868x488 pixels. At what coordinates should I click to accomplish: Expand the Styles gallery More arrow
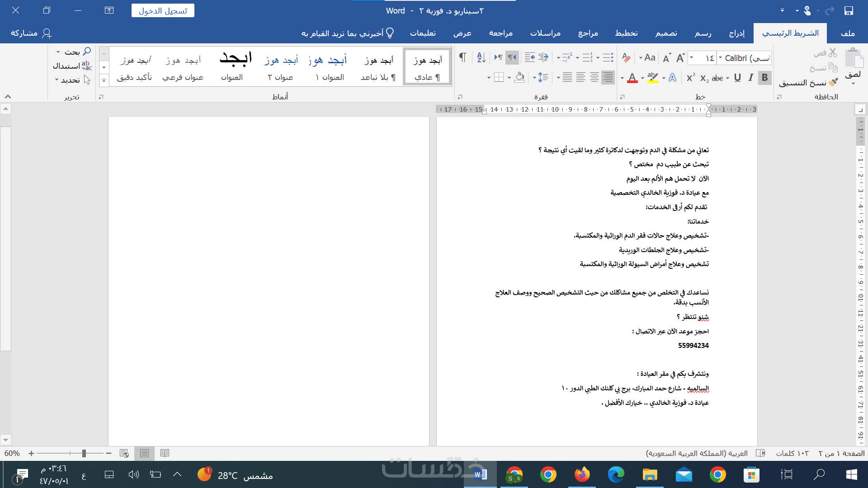click(x=104, y=80)
